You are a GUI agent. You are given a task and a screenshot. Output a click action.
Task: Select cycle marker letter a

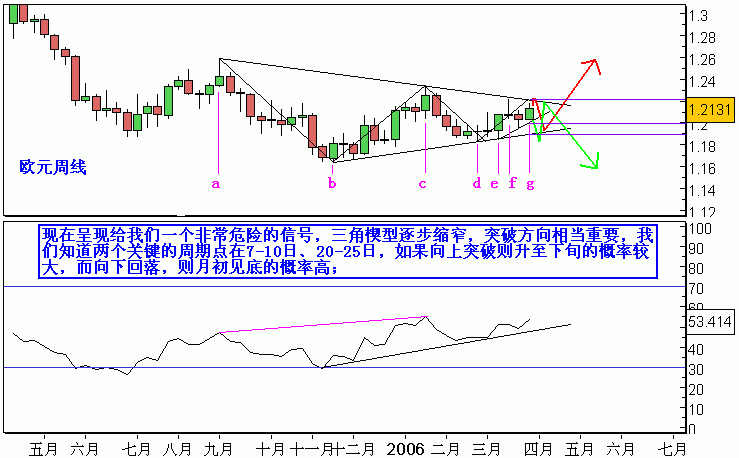(215, 183)
